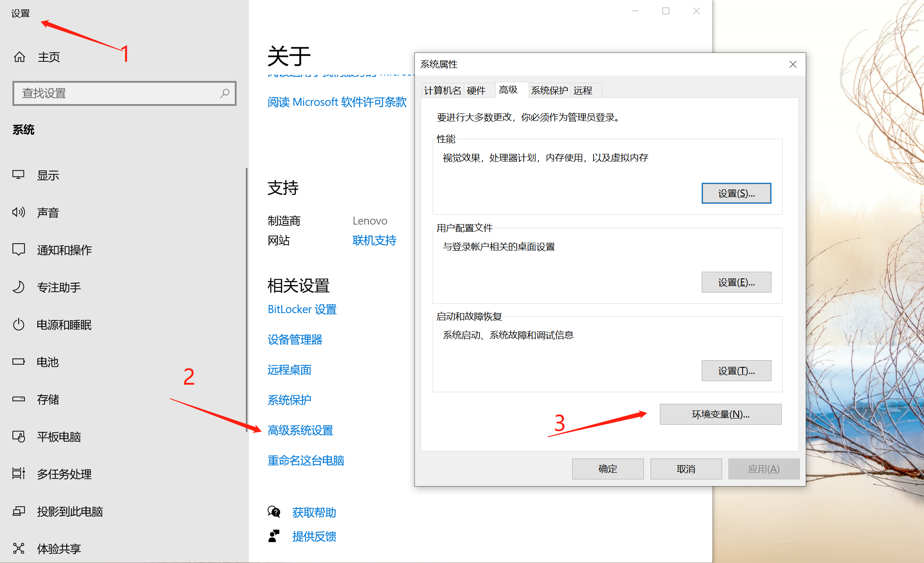This screenshot has width=924, height=563.
Task: Confirm with the 确定 button
Action: [607, 468]
